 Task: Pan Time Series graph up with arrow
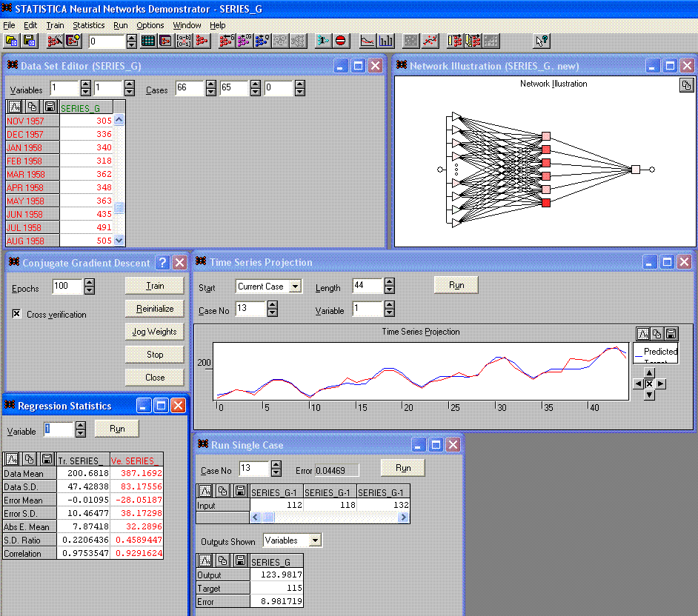click(650, 373)
